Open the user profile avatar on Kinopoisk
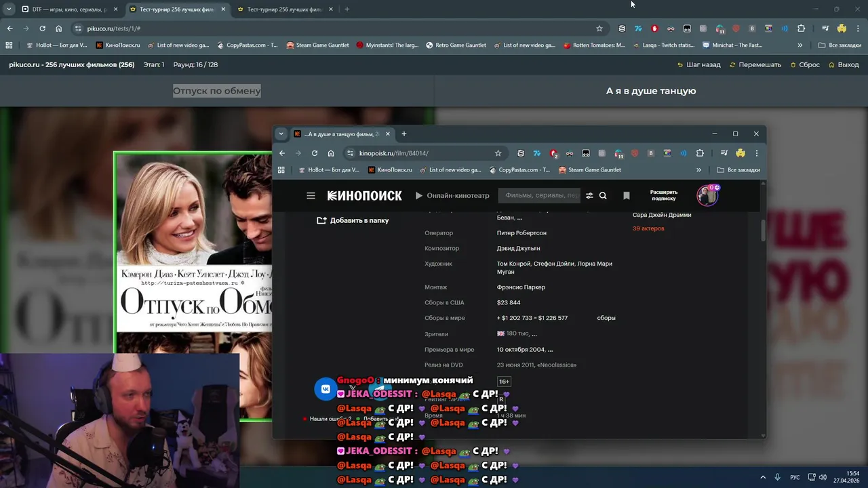This screenshot has height=488, width=868. click(x=708, y=195)
